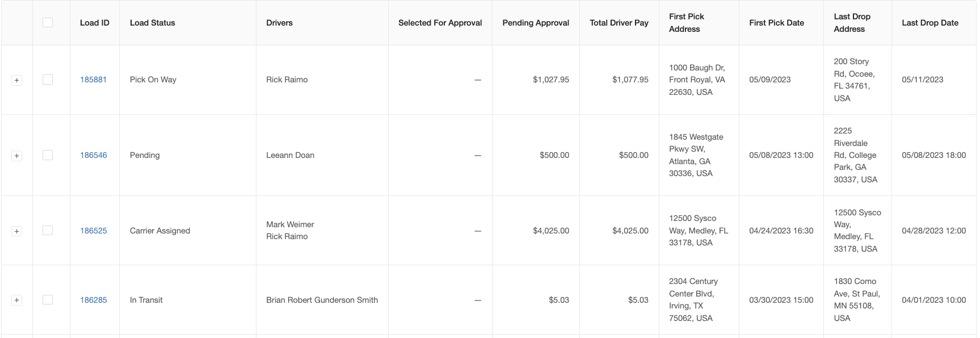This screenshot has height=338, width=980.
Task: Toggle the select-all checkbox in header
Action: pos(48,22)
